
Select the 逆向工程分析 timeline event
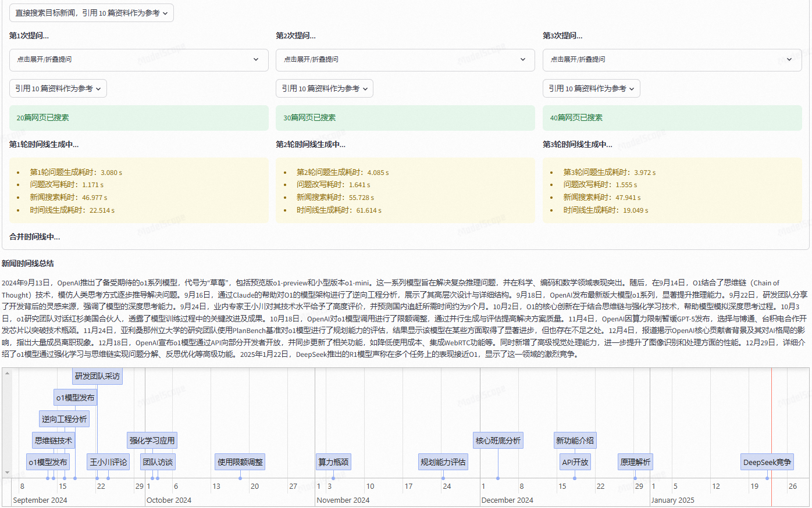click(65, 419)
